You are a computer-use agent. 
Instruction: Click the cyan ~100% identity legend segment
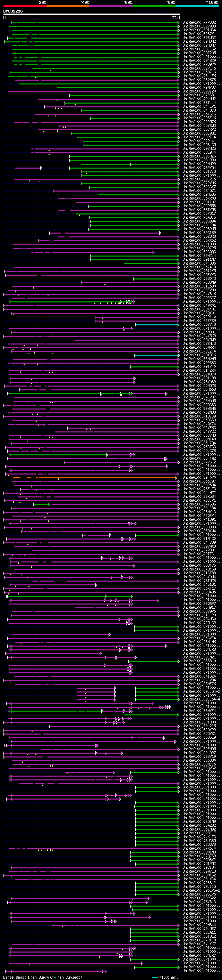click(197, 6)
